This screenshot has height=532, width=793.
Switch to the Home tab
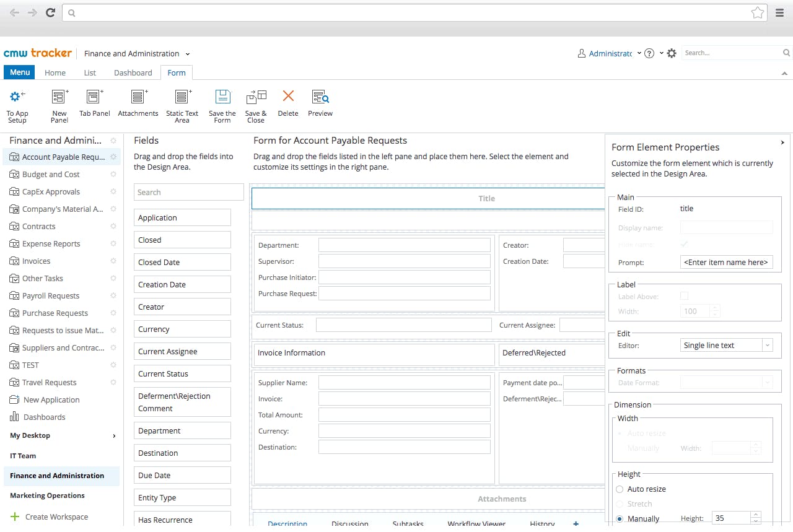55,72
